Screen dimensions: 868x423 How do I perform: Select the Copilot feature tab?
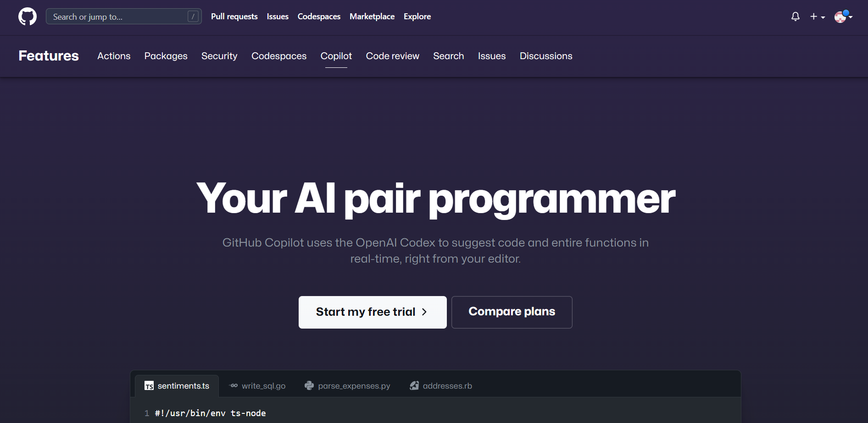(336, 56)
